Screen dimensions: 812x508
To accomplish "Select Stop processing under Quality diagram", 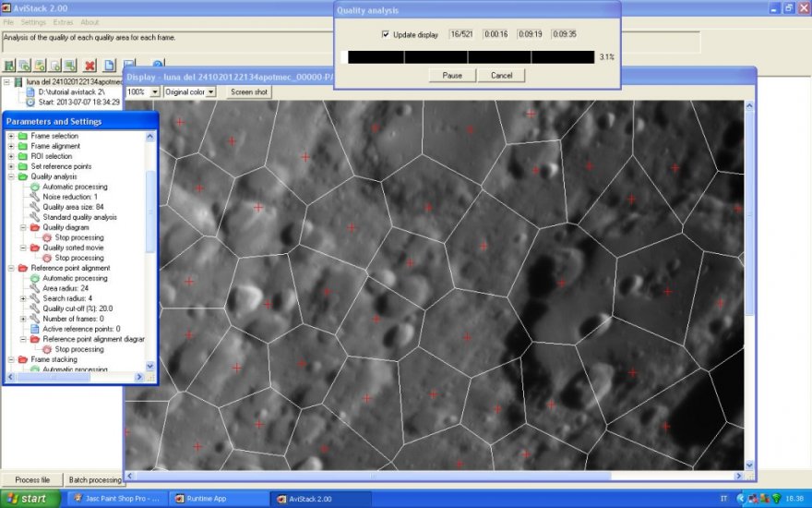I will pyautogui.click(x=79, y=237).
